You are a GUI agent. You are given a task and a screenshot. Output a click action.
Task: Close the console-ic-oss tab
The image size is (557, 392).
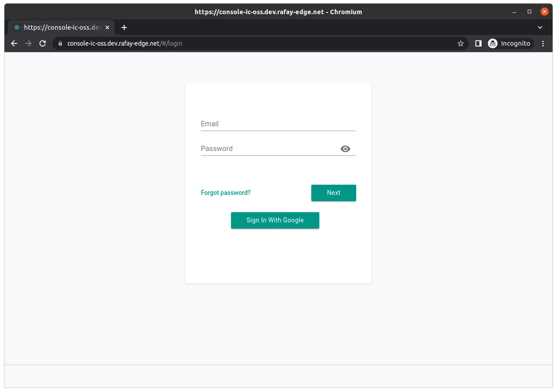click(x=107, y=27)
